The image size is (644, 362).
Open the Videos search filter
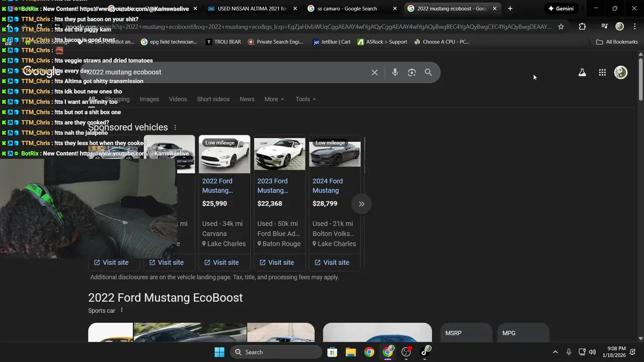pyautogui.click(x=178, y=99)
